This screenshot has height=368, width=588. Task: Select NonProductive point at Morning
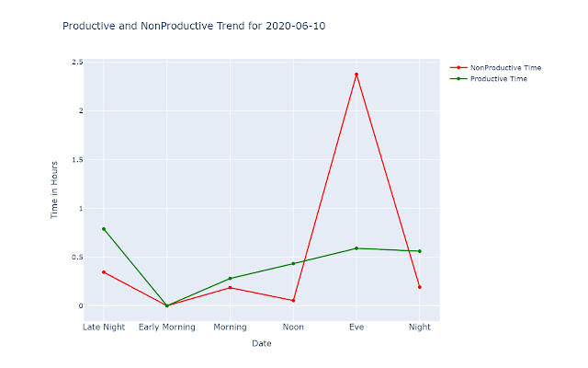[230, 288]
